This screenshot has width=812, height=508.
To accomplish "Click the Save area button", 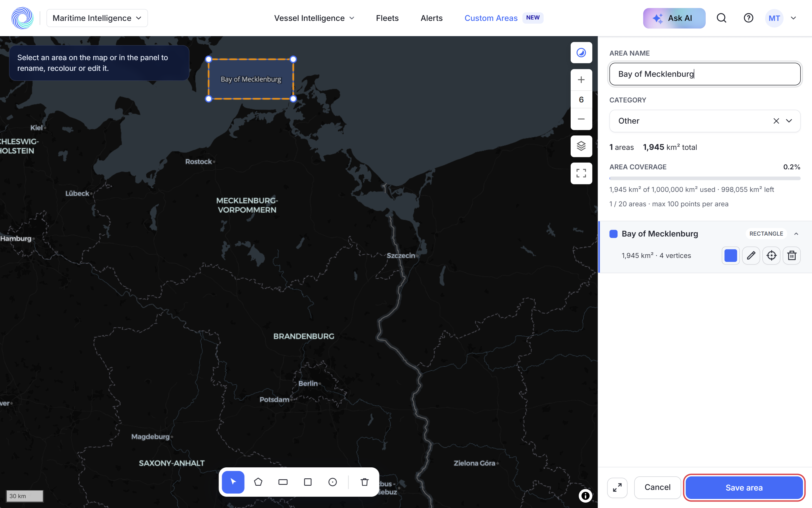I will click(744, 487).
